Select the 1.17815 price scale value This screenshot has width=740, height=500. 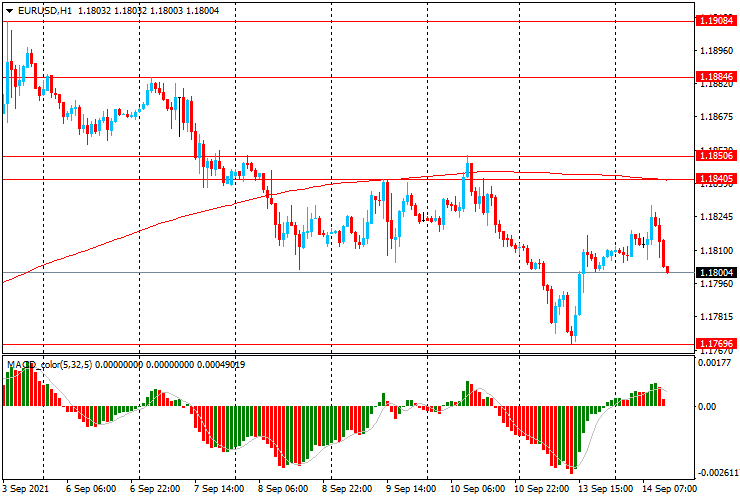(x=716, y=317)
